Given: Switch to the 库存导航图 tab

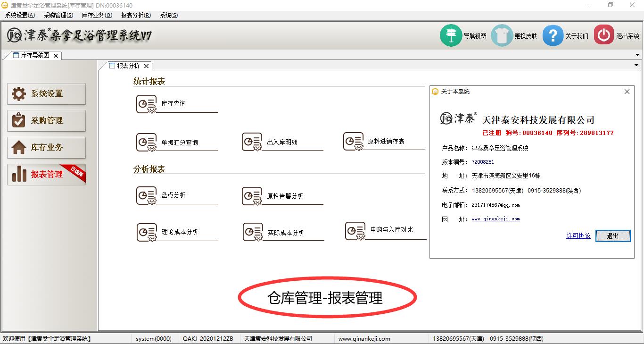Looking at the screenshot, I should [34, 55].
